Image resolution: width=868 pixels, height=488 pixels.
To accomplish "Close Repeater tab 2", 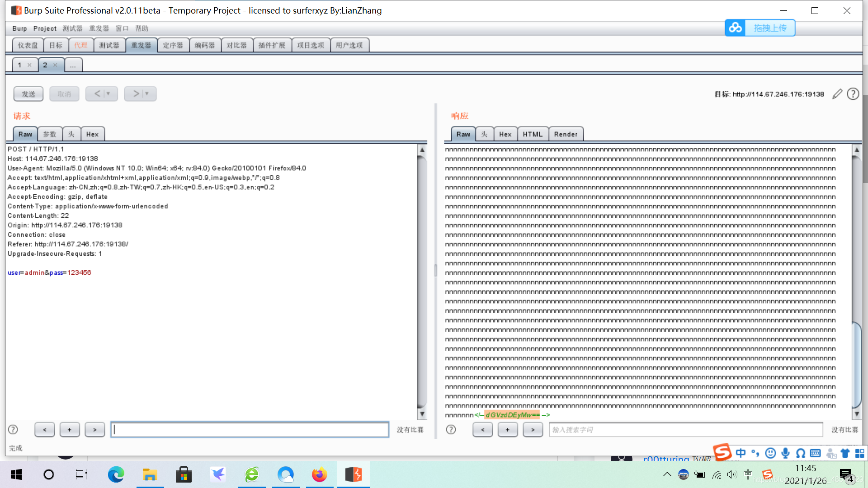I will (55, 65).
